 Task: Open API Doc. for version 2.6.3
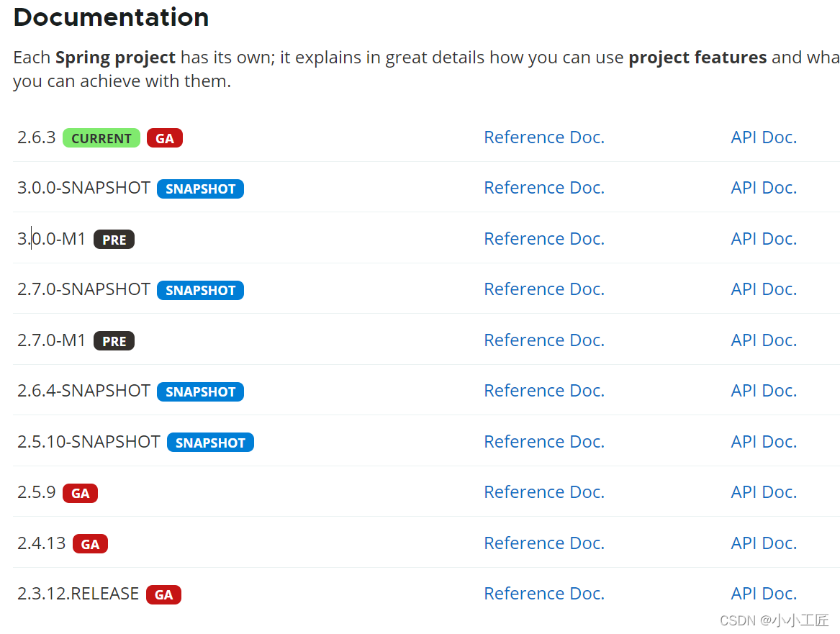[x=764, y=137]
